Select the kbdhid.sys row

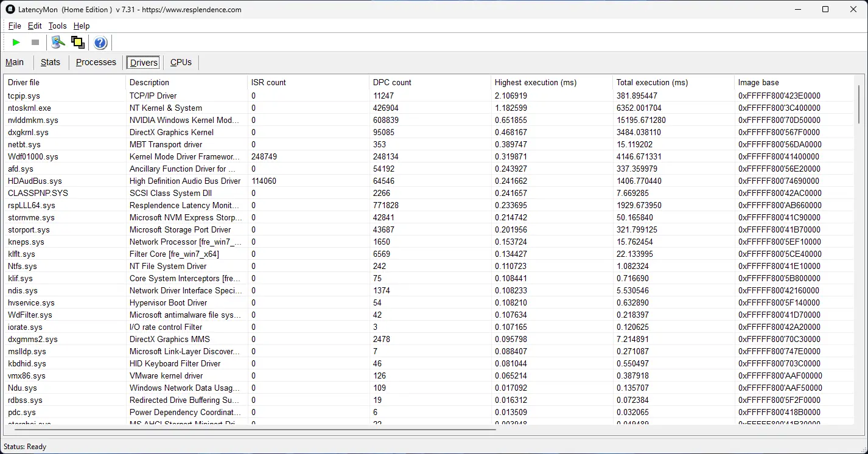(429, 363)
